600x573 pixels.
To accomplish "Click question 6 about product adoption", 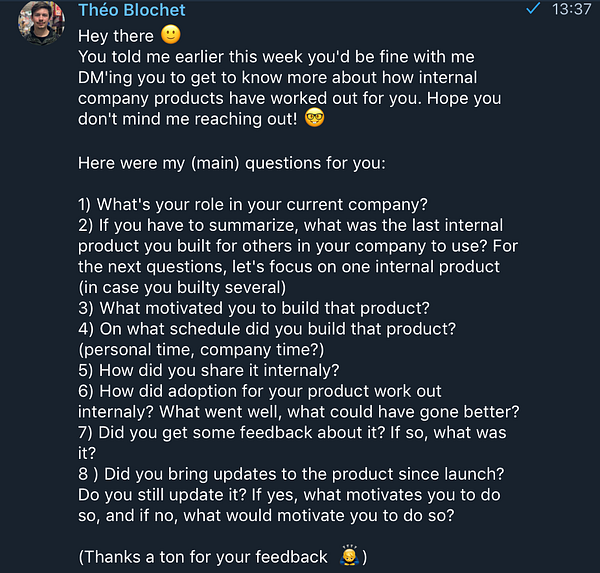I will point(260,392).
